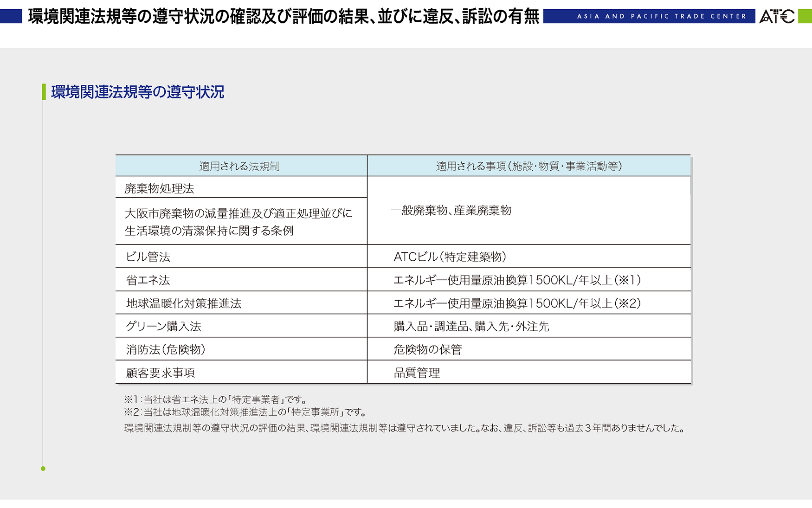Click the 適用される事項 column header
This screenshot has height=508, width=812.
[529, 166]
